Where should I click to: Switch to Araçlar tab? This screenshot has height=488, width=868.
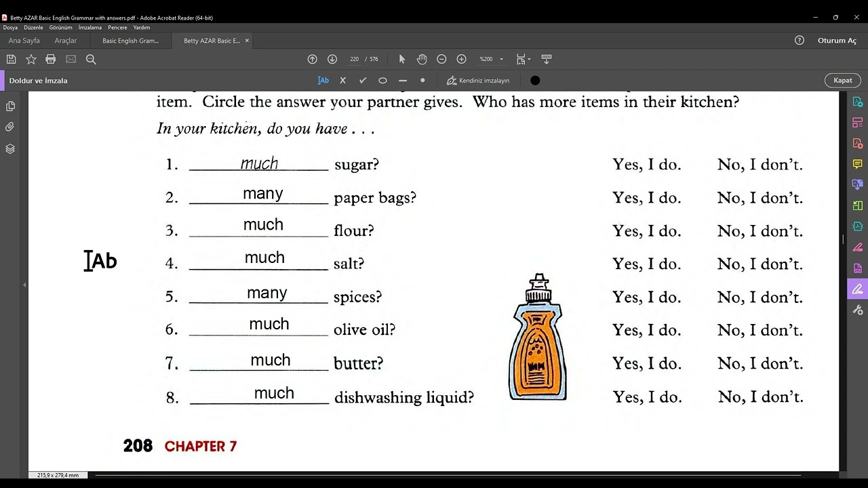click(66, 41)
